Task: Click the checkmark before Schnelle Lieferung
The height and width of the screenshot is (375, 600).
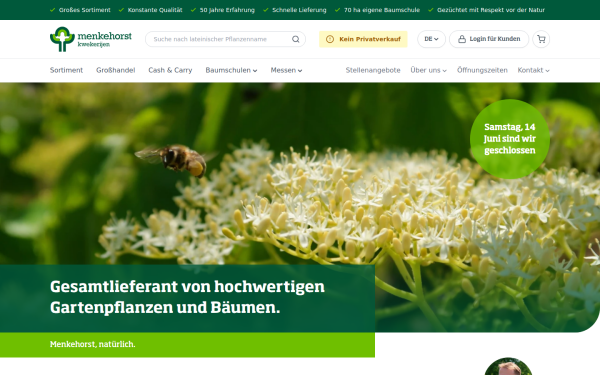Action: point(266,10)
